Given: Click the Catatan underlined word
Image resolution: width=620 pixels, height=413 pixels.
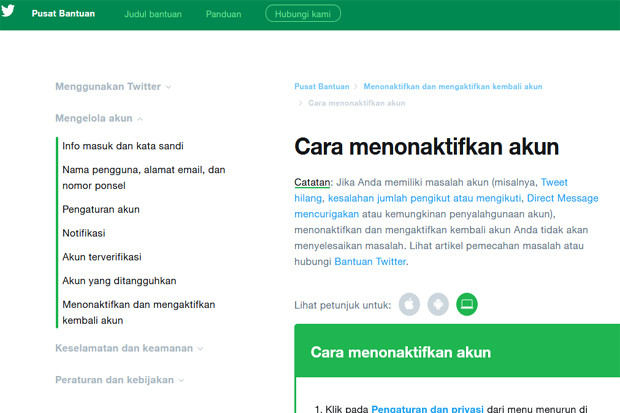Looking at the screenshot, I should [312, 182].
